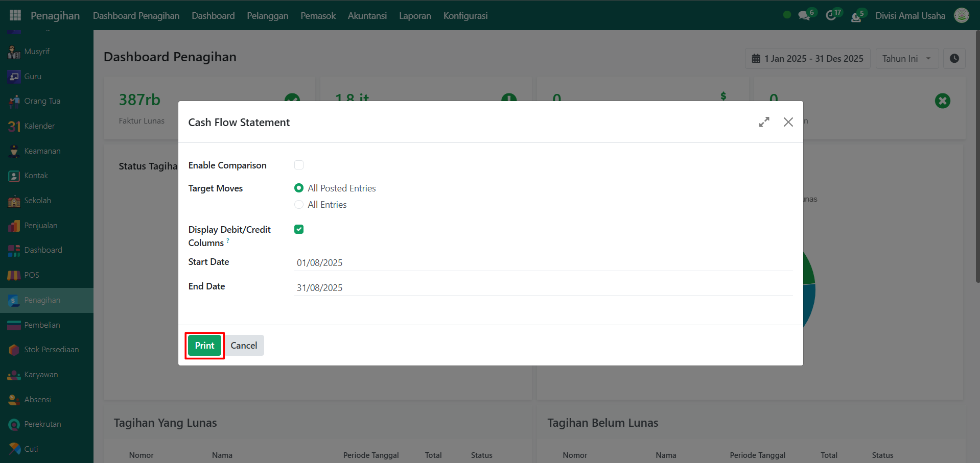Image resolution: width=980 pixels, height=463 pixels.
Task: Open the POS app in sidebar
Action: click(31, 275)
